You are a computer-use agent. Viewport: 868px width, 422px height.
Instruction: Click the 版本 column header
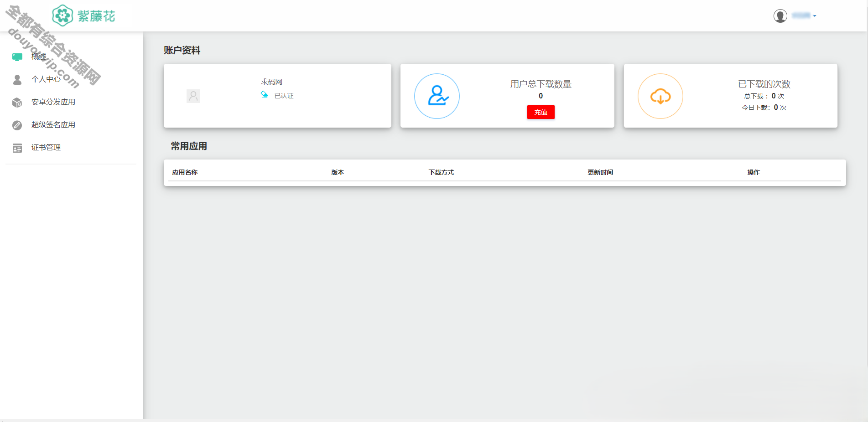[x=338, y=172]
